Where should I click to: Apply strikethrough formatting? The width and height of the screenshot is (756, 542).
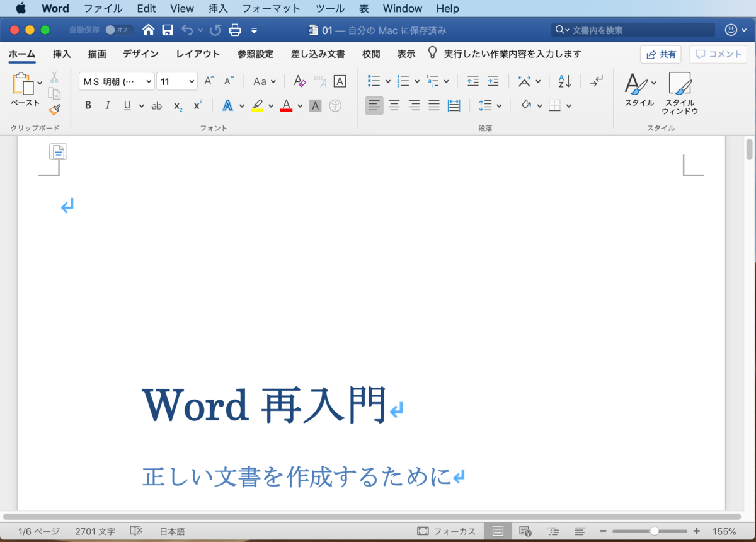tap(157, 106)
